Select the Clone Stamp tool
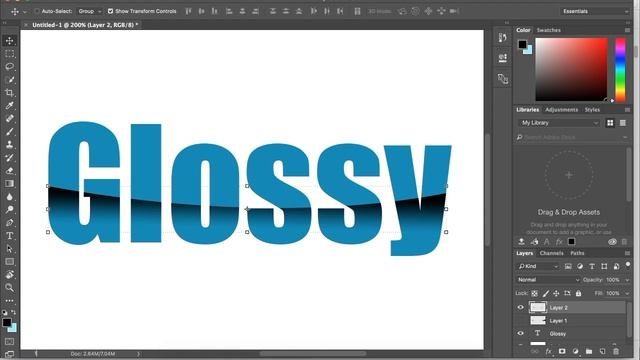This screenshot has height=360, width=640. [9, 145]
